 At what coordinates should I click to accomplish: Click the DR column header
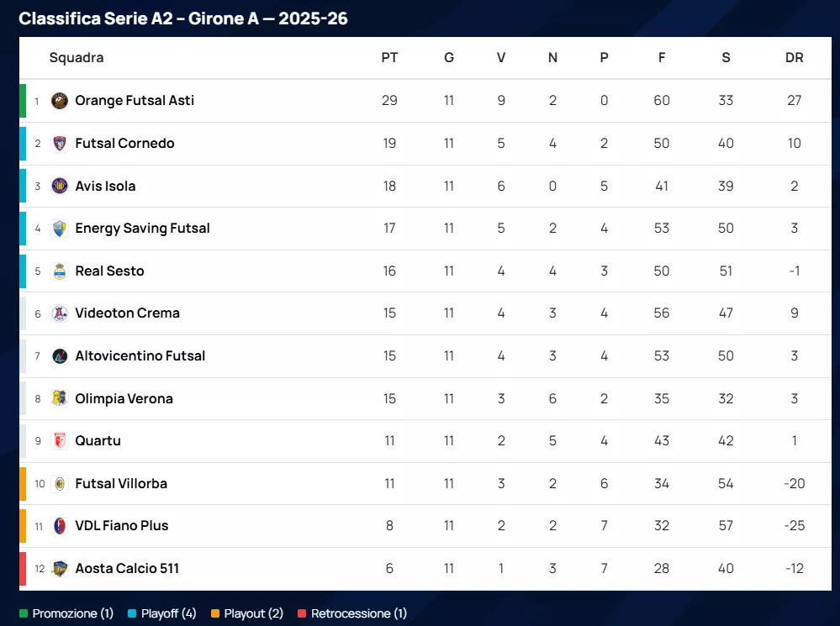click(x=794, y=58)
